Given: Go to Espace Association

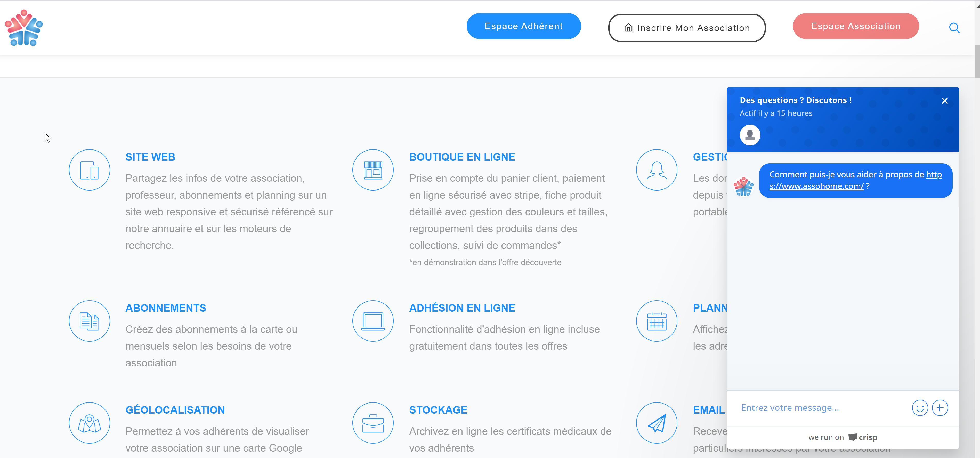Looking at the screenshot, I should tap(855, 26).
